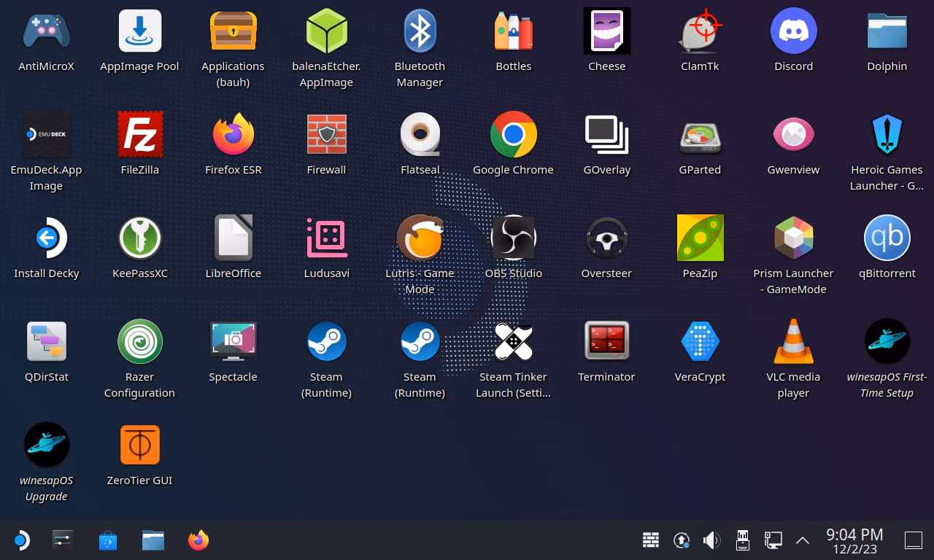Select the Oversteer steering wheel icon
The height and width of the screenshot is (560, 934).
(x=606, y=238)
